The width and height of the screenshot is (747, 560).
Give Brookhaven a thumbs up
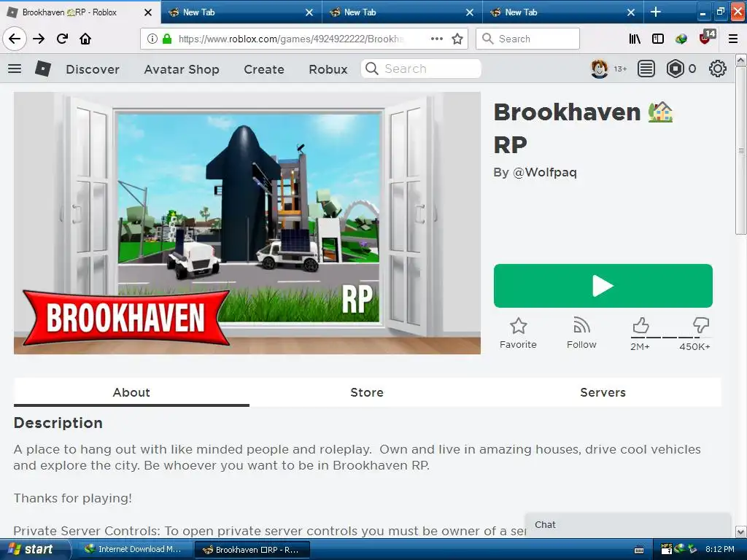(640, 326)
